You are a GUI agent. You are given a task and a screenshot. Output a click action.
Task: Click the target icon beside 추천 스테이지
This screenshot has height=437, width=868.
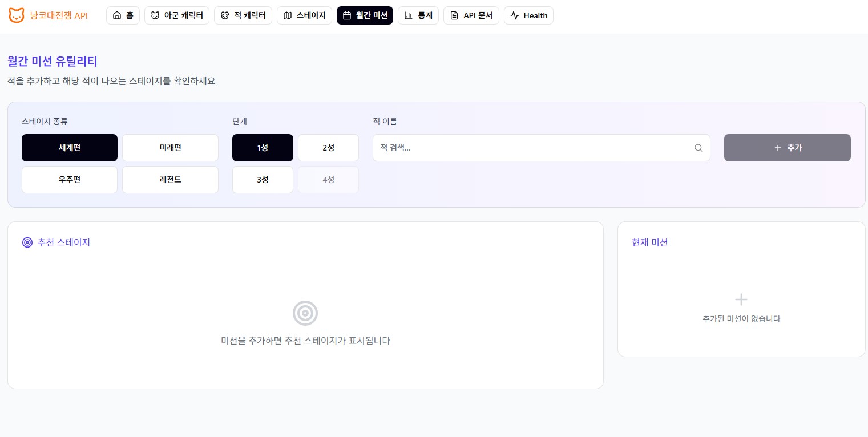(27, 242)
